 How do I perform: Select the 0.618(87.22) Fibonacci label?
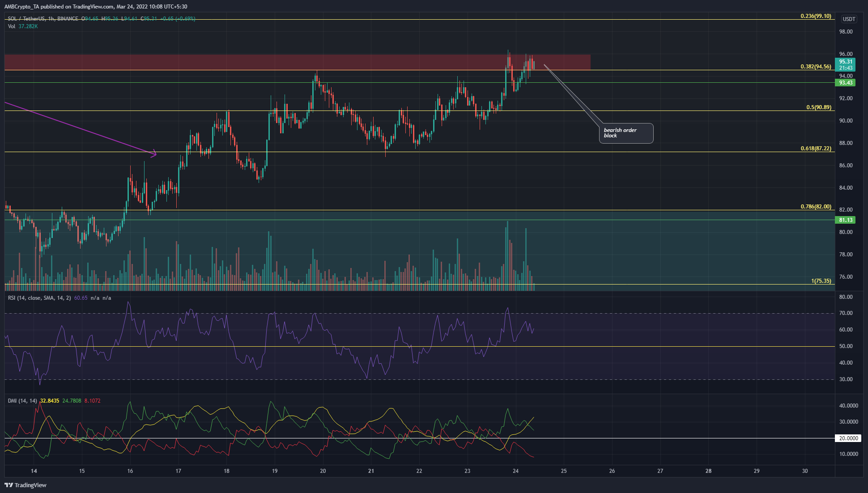816,149
